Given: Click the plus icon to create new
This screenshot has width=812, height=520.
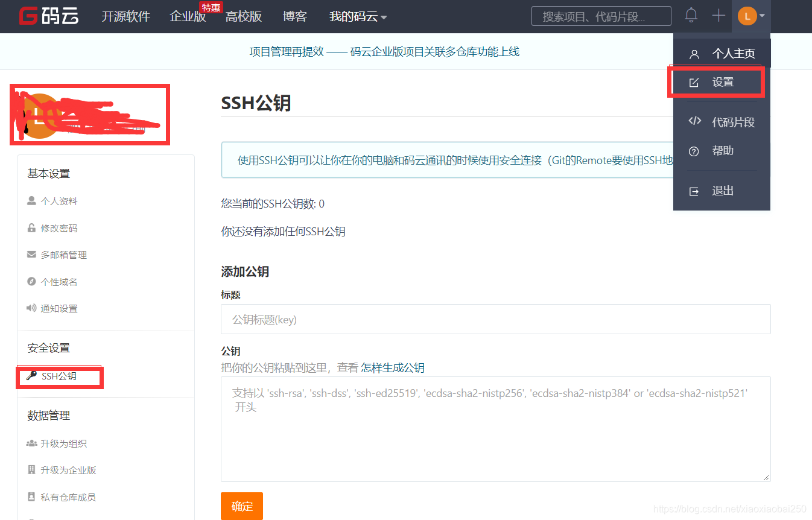Looking at the screenshot, I should [718, 16].
